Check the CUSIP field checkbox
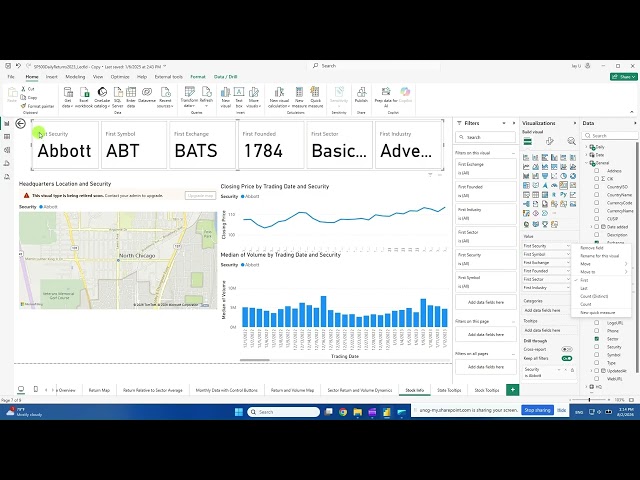The width and height of the screenshot is (640, 480). pos(596,219)
